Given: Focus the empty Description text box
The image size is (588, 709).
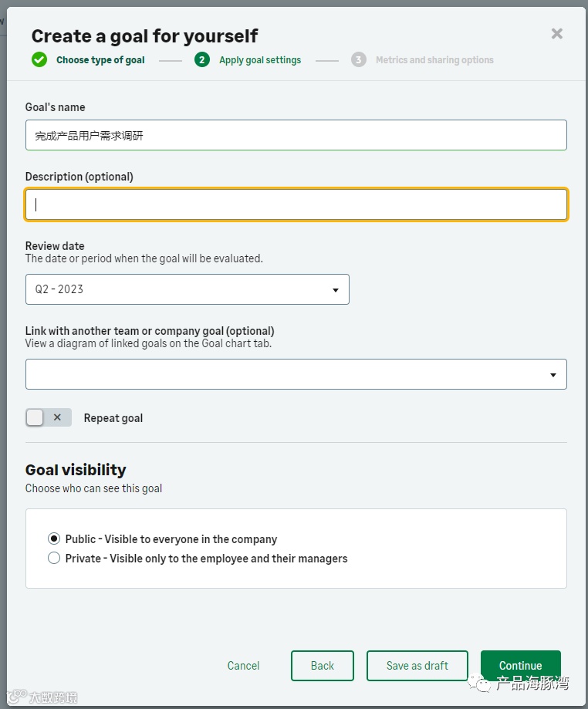Looking at the screenshot, I should click(x=296, y=204).
